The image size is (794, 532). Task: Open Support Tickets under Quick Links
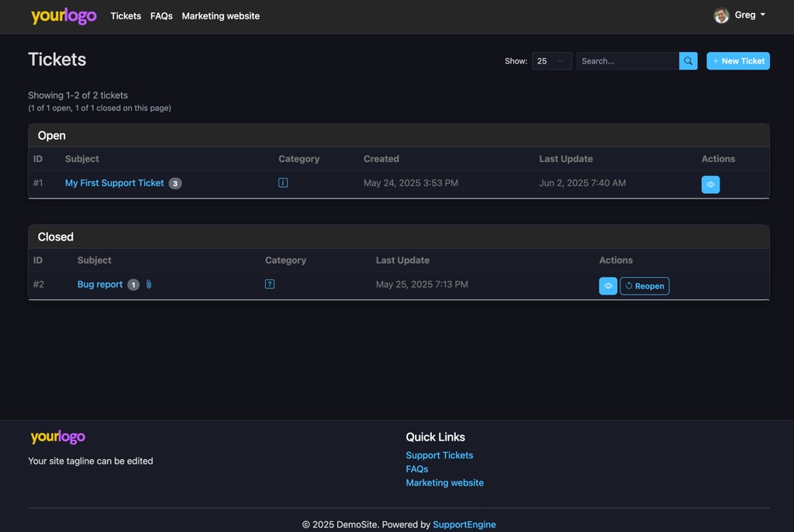(x=439, y=455)
